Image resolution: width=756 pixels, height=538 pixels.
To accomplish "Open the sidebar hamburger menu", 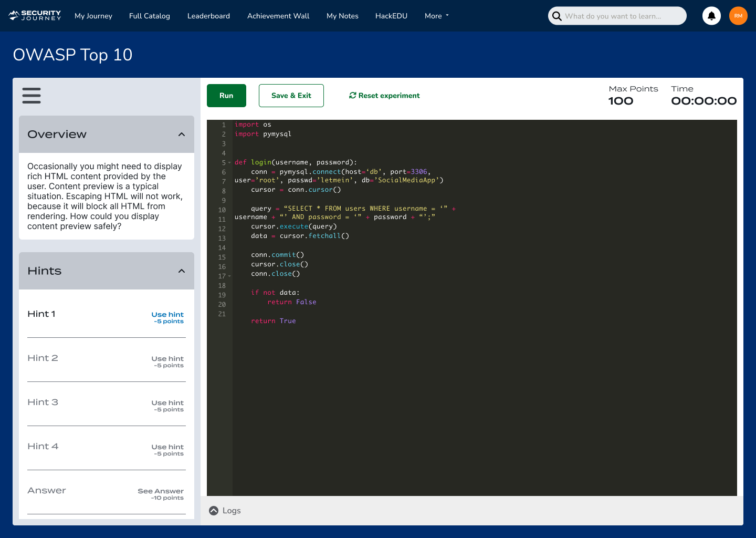I will point(31,96).
